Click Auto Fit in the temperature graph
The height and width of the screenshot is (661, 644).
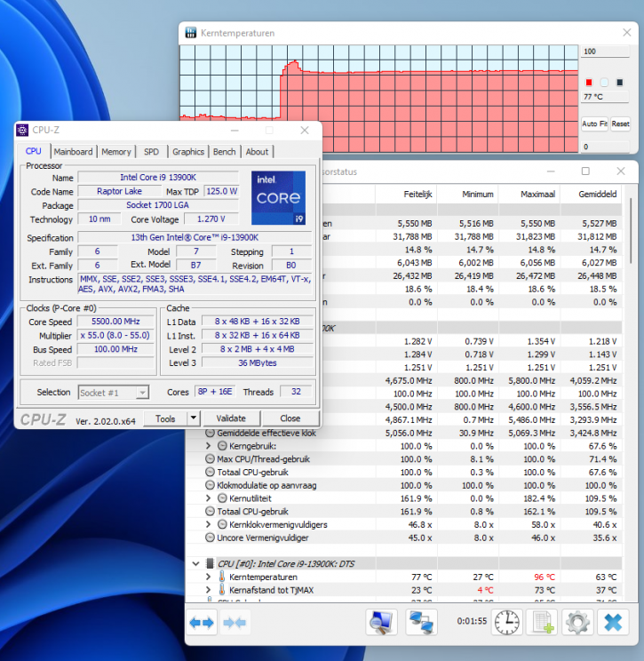click(594, 123)
